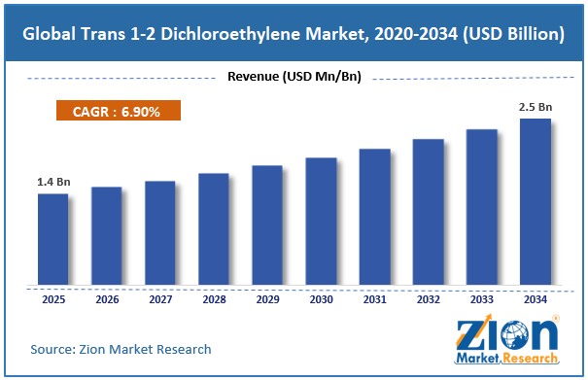The image size is (588, 380).
Task: Click the 2033 axis label
Action: point(482,299)
